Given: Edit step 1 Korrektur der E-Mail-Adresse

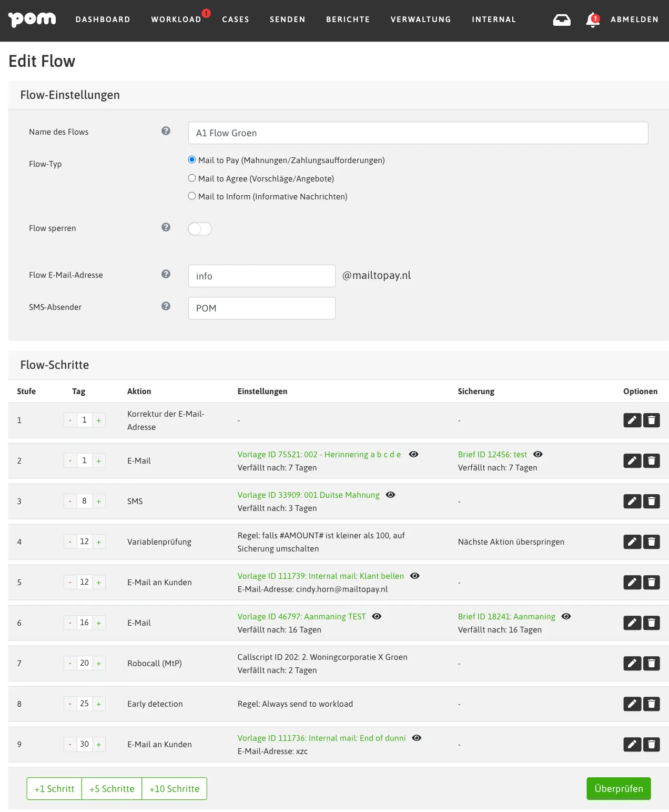Looking at the screenshot, I should 632,420.
